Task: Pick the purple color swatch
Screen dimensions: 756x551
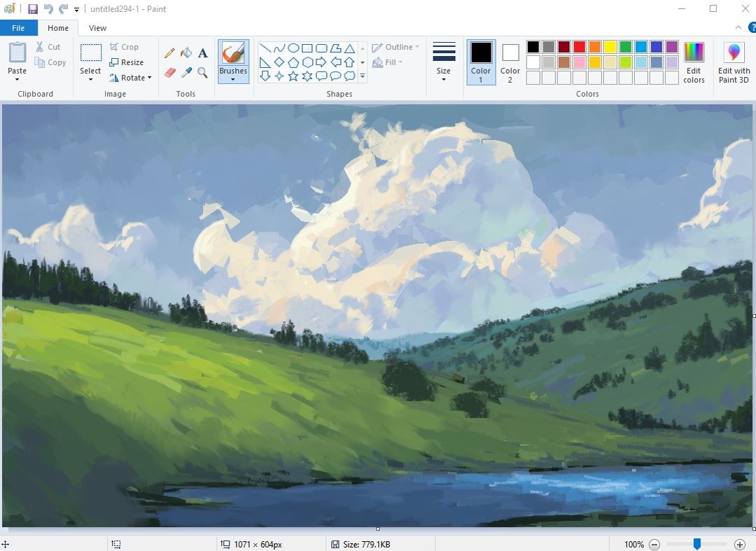Action: (671, 47)
